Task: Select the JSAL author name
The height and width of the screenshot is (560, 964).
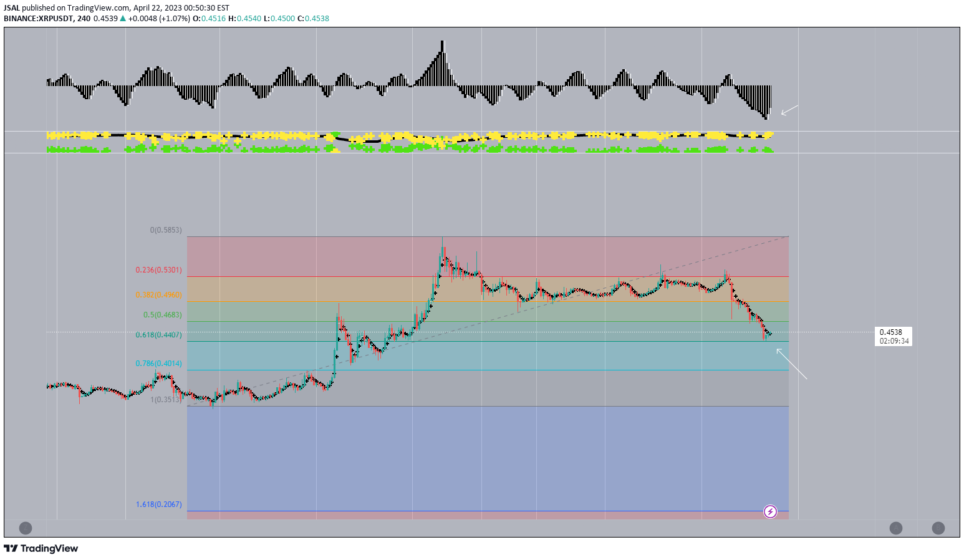Action: pyautogui.click(x=11, y=7)
